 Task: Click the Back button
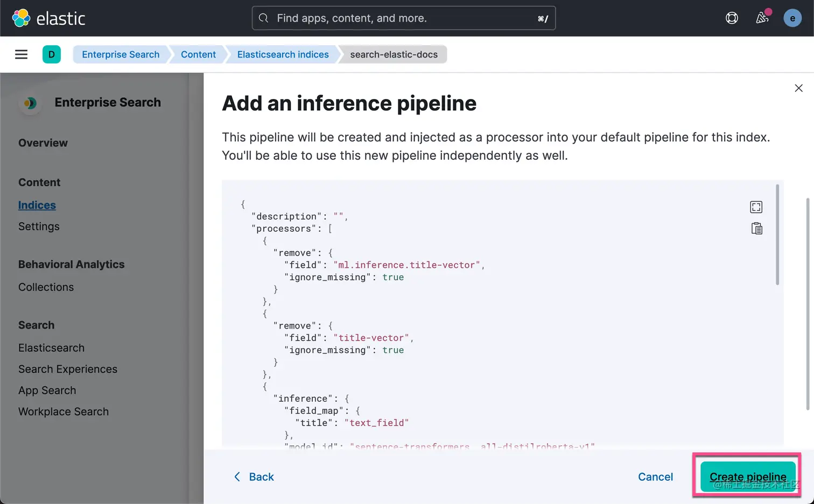[254, 477]
